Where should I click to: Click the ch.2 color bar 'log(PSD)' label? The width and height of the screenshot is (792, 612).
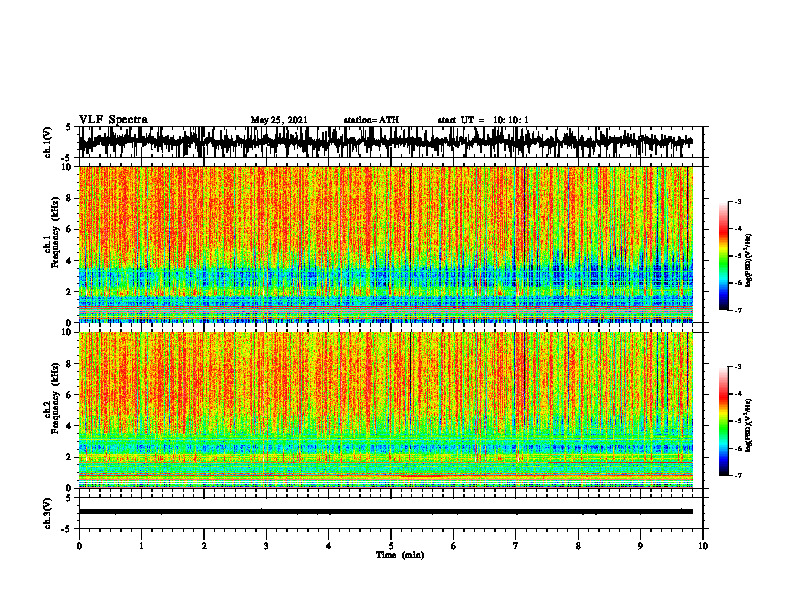pyautogui.click(x=749, y=425)
